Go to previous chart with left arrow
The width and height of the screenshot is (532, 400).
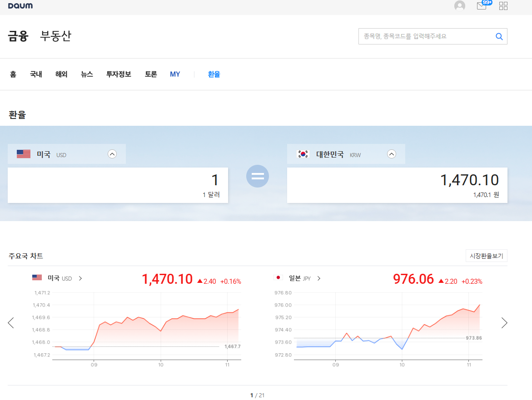[x=11, y=323]
